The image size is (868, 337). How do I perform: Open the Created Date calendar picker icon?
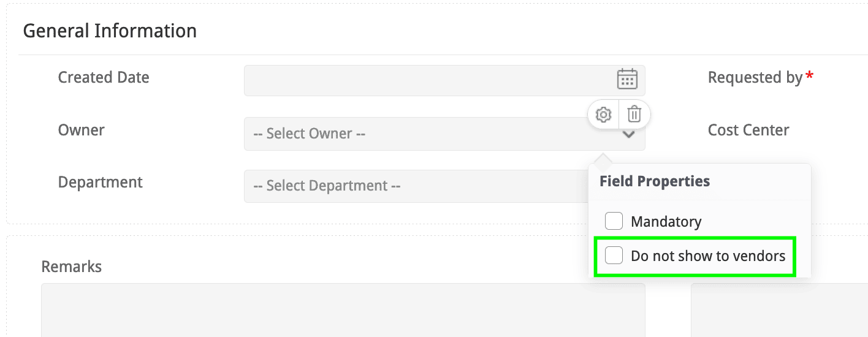tap(626, 80)
